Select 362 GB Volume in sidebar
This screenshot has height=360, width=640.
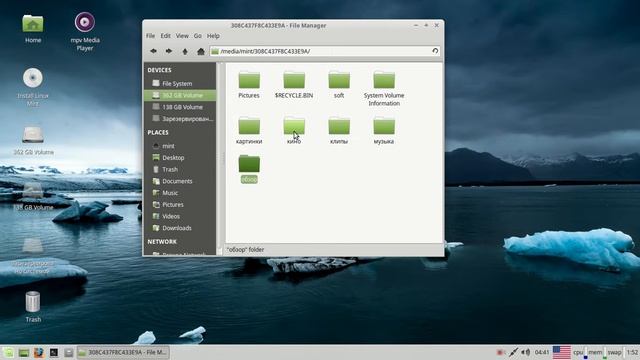180,95
